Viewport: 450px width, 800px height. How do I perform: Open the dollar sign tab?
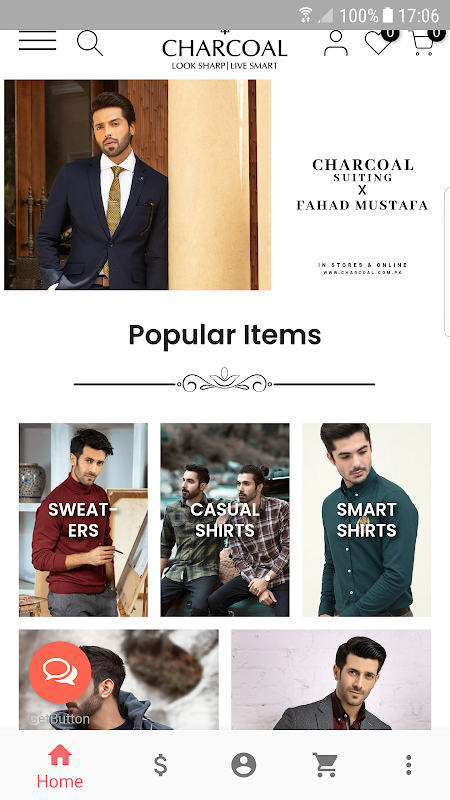coord(161,765)
